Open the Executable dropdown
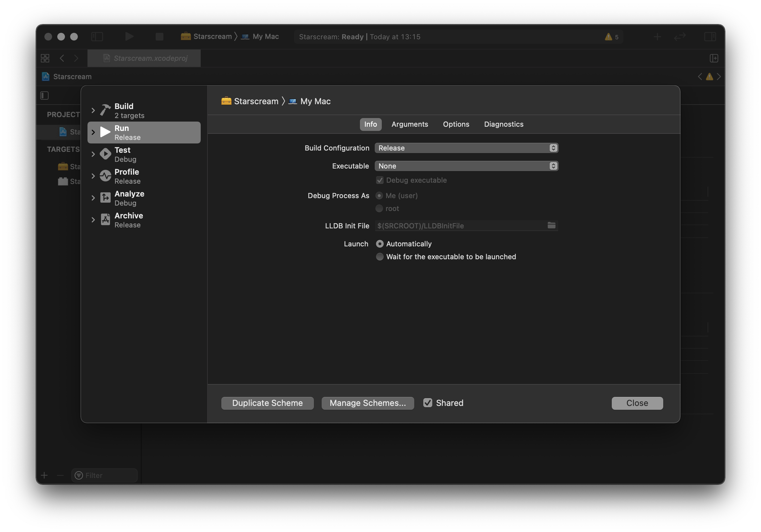Image resolution: width=761 pixels, height=532 pixels. (465, 166)
